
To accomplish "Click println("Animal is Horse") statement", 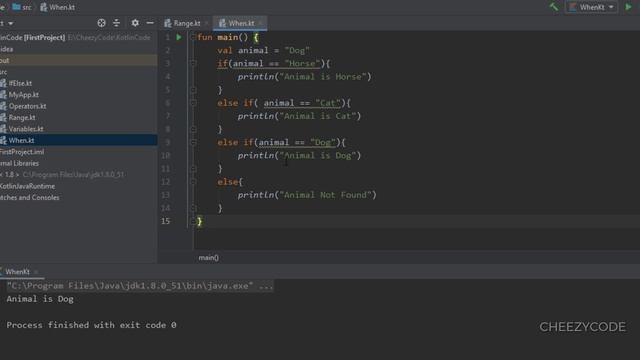I will click(x=304, y=77).
